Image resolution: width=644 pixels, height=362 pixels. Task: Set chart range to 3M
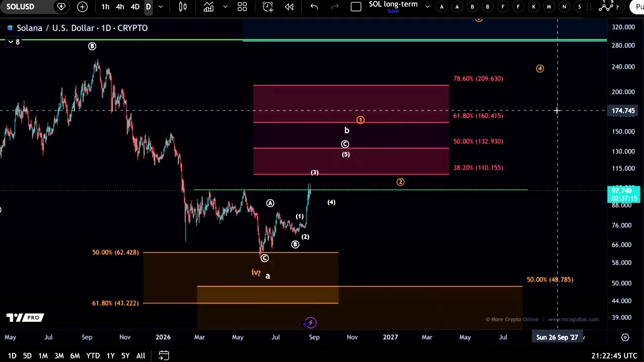(59, 356)
